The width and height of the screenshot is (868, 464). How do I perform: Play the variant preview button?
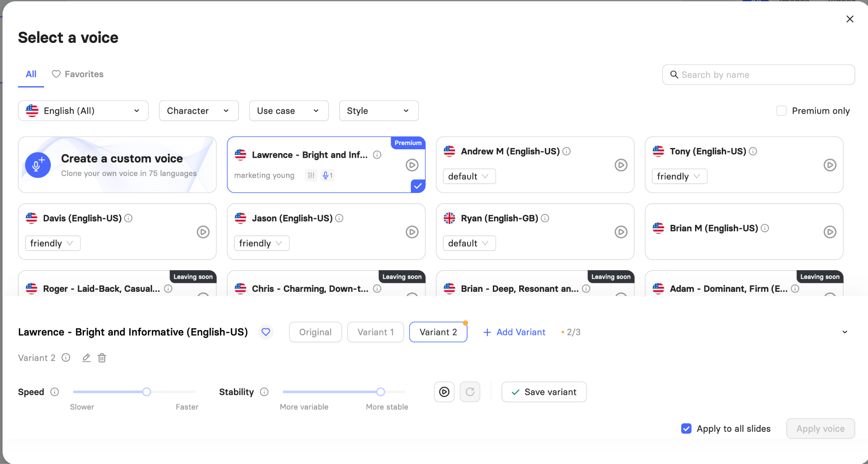(x=444, y=392)
